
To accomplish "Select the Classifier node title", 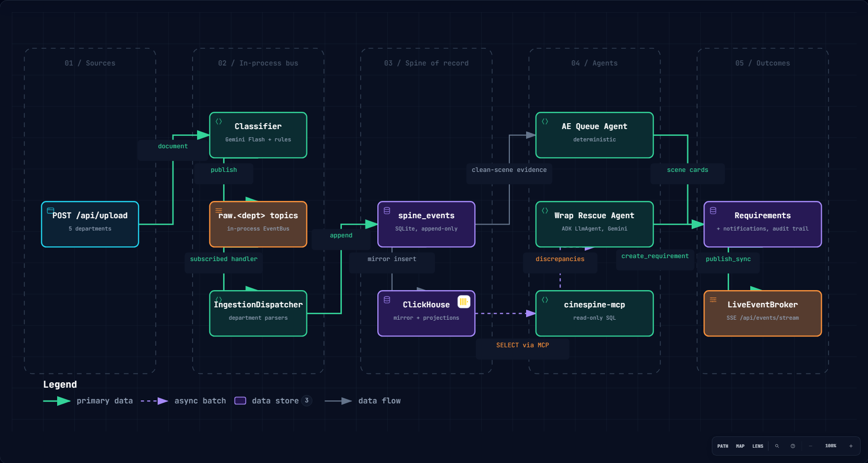I will (x=258, y=127).
